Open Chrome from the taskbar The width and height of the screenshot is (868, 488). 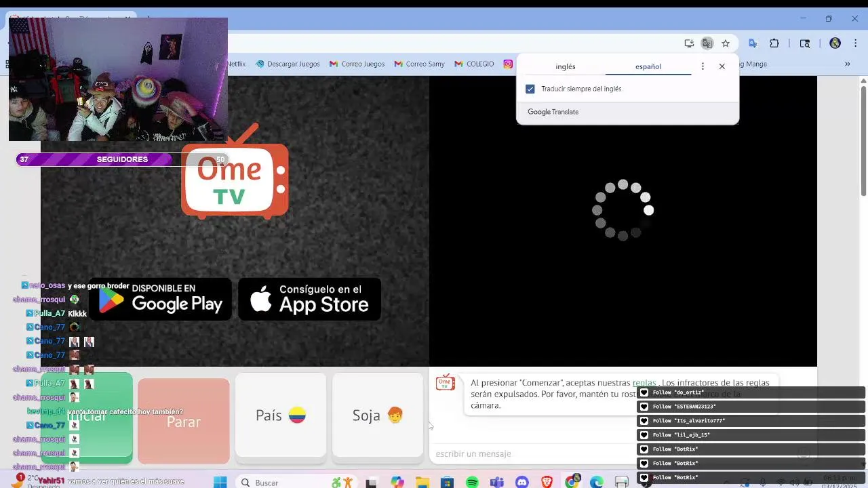point(572,482)
